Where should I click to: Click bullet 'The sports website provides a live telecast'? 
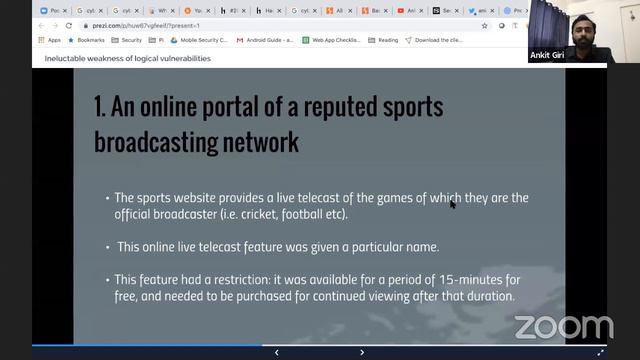[321, 206]
